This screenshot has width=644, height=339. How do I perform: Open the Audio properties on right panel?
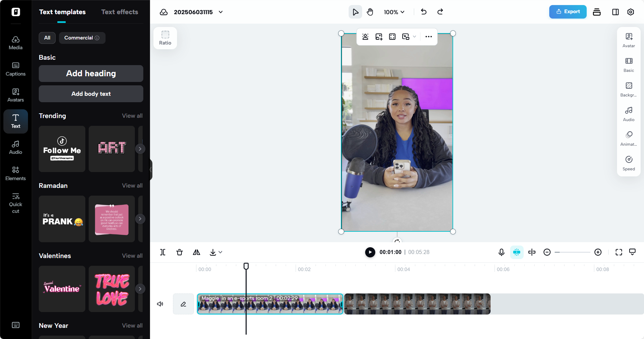point(629,114)
